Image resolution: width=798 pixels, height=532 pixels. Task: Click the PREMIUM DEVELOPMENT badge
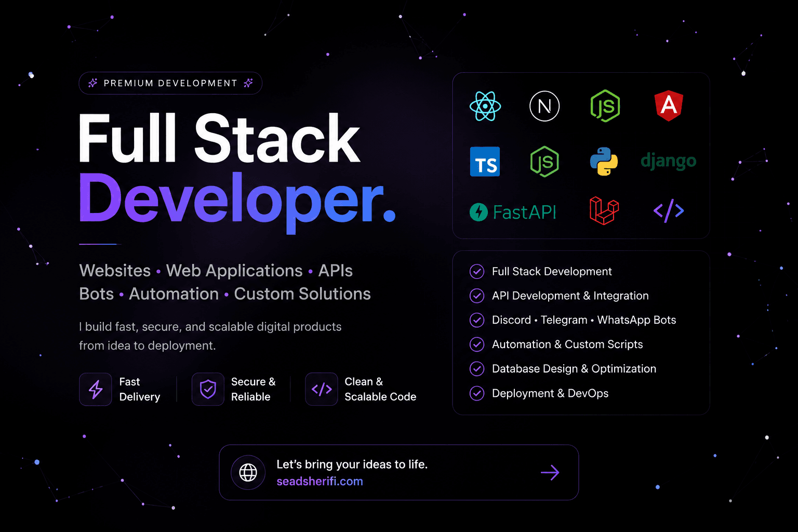170,83
